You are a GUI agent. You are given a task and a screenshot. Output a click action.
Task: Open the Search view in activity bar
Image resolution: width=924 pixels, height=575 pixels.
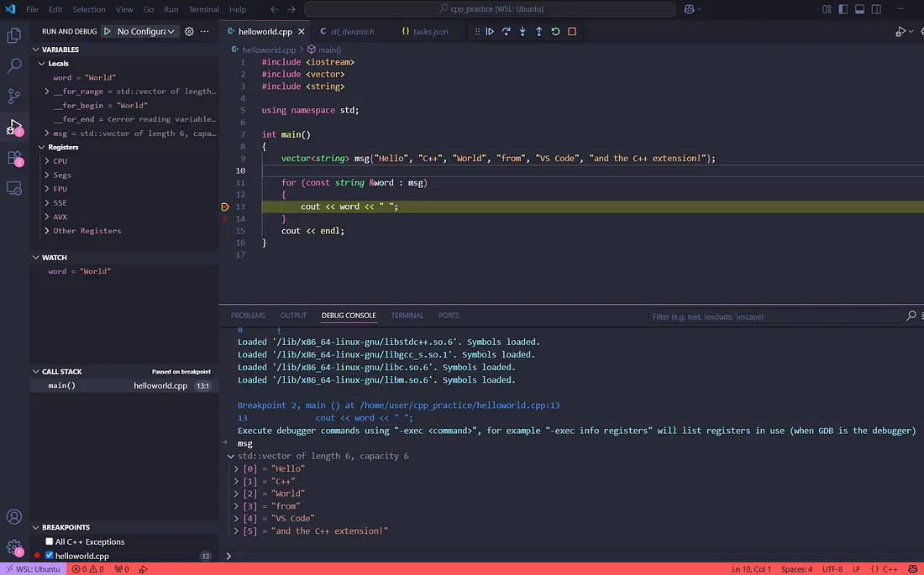(14, 65)
